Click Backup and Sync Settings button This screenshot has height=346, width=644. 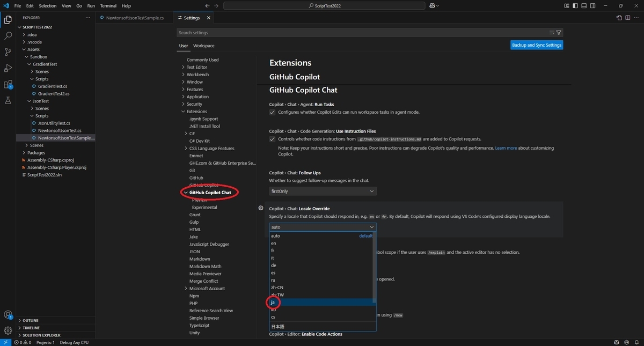(537, 45)
